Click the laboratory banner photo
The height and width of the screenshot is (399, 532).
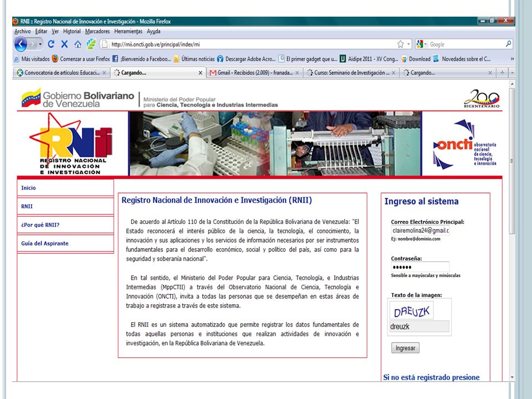275,144
